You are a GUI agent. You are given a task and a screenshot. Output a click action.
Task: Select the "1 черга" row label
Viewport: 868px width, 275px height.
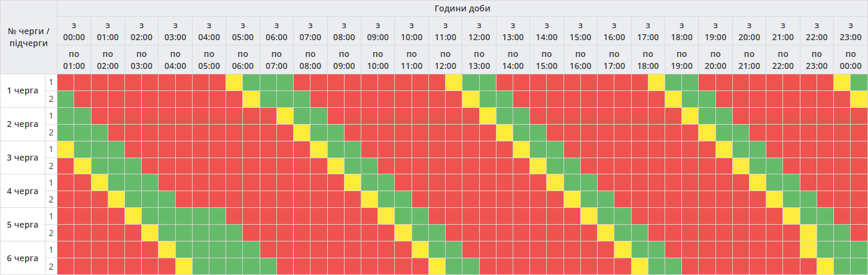[23, 91]
